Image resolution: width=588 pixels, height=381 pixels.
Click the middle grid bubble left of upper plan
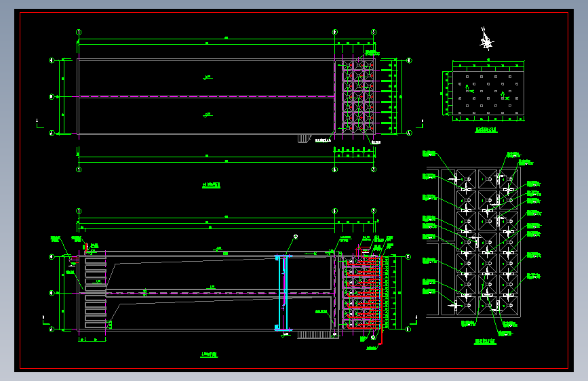pyautogui.click(x=52, y=97)
